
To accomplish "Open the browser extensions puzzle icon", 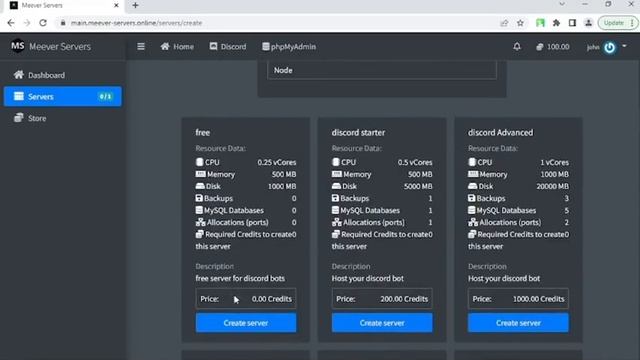I will (x=556, y=23).
